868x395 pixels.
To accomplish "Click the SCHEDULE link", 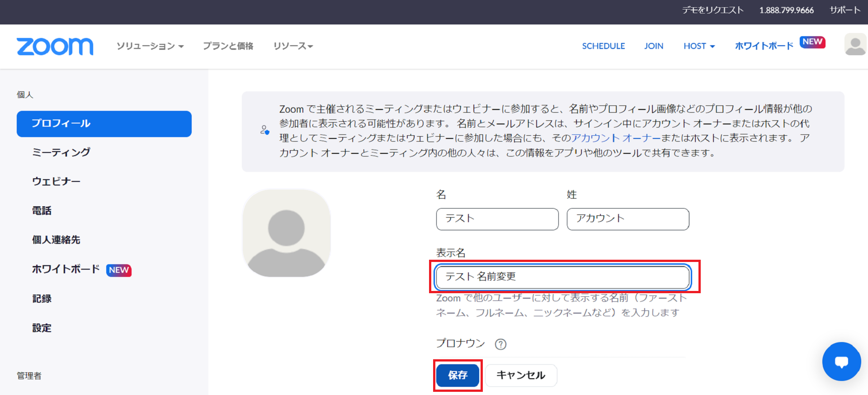I will 603,46.
